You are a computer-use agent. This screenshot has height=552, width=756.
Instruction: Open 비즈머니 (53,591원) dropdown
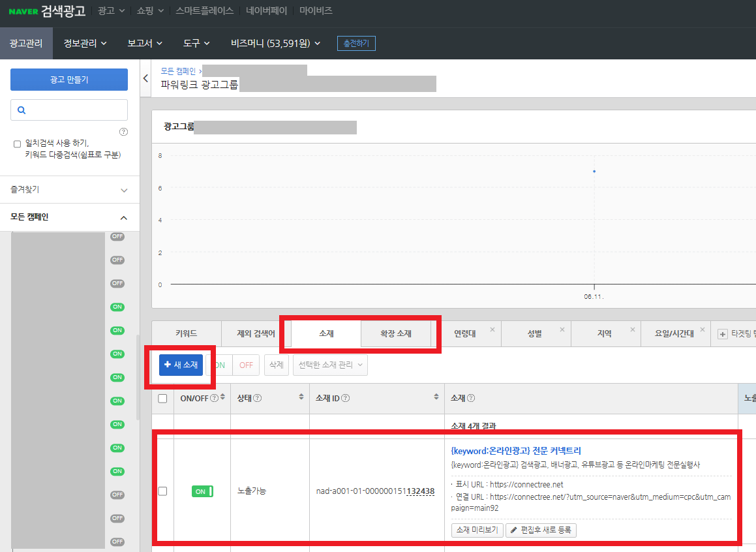275,43
